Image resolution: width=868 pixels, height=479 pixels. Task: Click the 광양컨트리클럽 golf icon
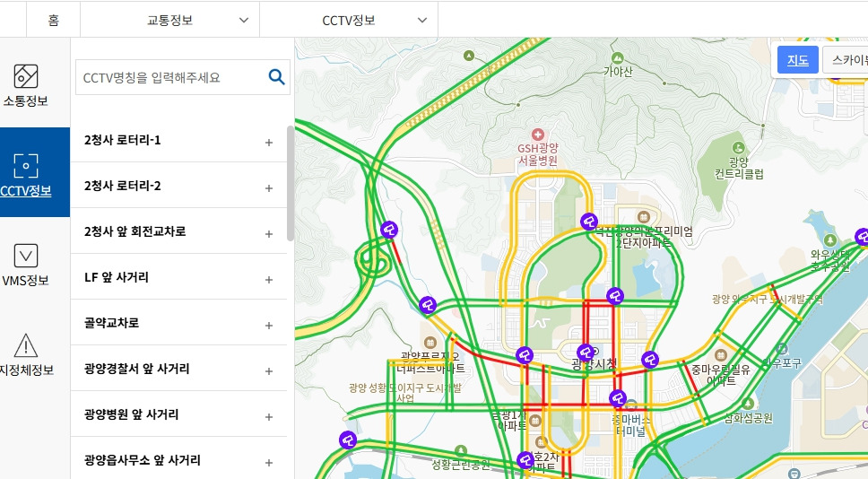(739, 148)
